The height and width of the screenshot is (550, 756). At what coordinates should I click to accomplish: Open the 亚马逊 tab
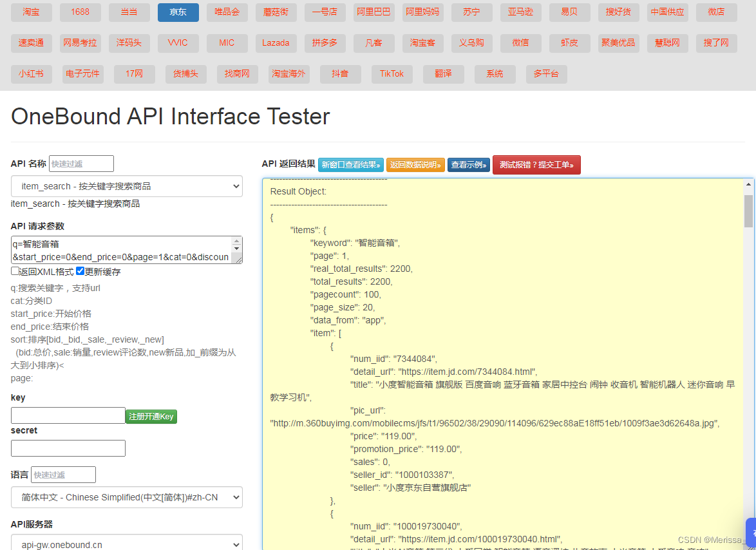tap(521, 12)
